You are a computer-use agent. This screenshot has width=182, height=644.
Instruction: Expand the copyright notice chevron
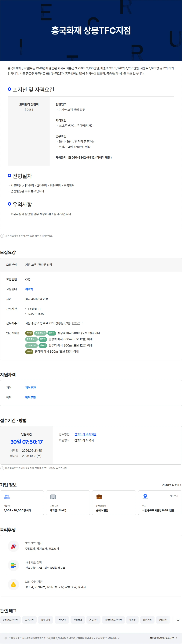pyautogui.click(x=119, y=638)
